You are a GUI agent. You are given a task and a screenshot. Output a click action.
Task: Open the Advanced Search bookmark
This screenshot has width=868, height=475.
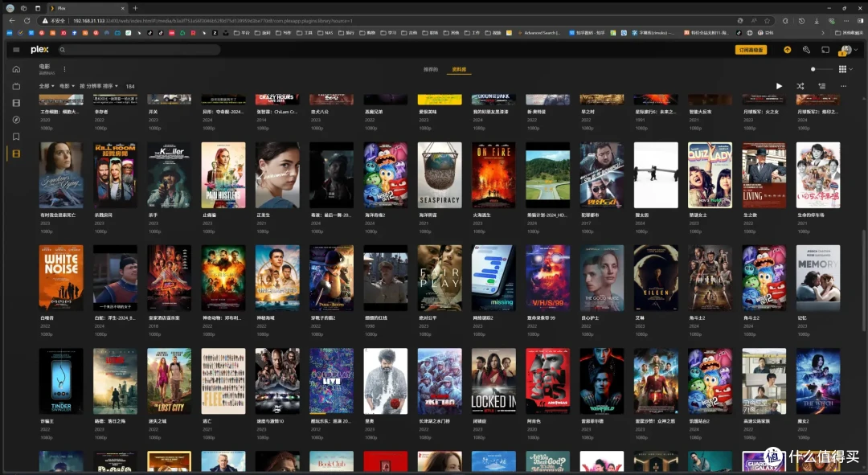(538, 33)
